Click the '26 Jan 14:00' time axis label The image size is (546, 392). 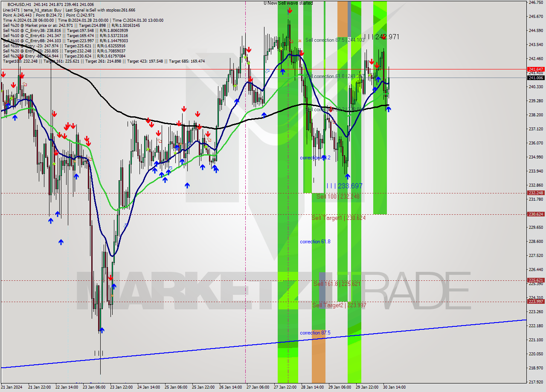[230, 387]
